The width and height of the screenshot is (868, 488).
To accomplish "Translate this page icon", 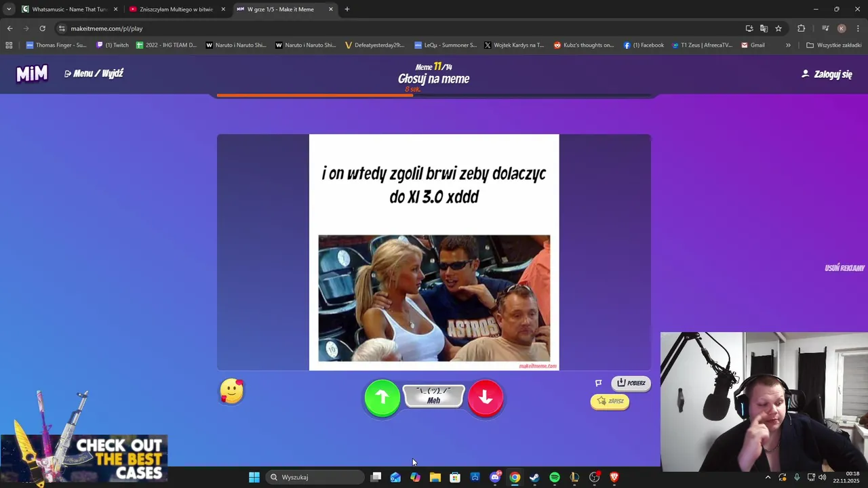I will (764, 28).
